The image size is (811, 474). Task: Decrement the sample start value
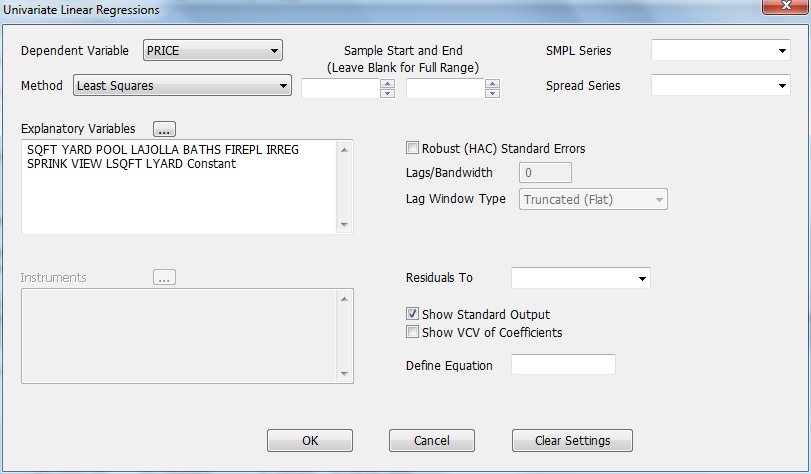click(x=387, y=93)
